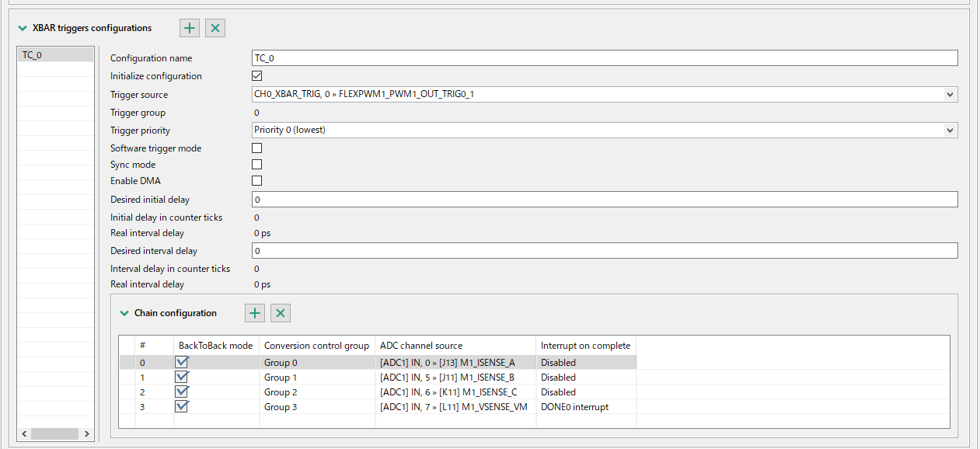Viewport: 980px width, 449px height.
Task: Edit the Desired interval delay value
Action: pyautogui.click(x=544, y=250)
